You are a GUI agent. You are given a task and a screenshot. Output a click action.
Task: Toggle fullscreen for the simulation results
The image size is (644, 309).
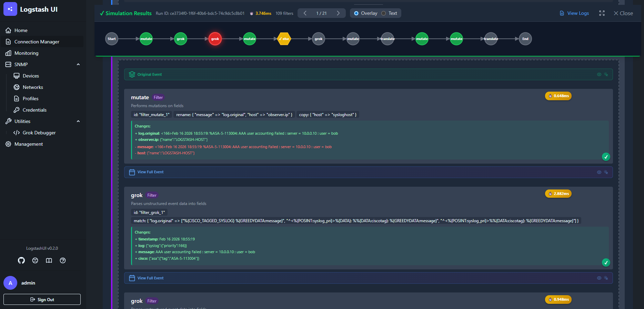(x=602, y=13)
